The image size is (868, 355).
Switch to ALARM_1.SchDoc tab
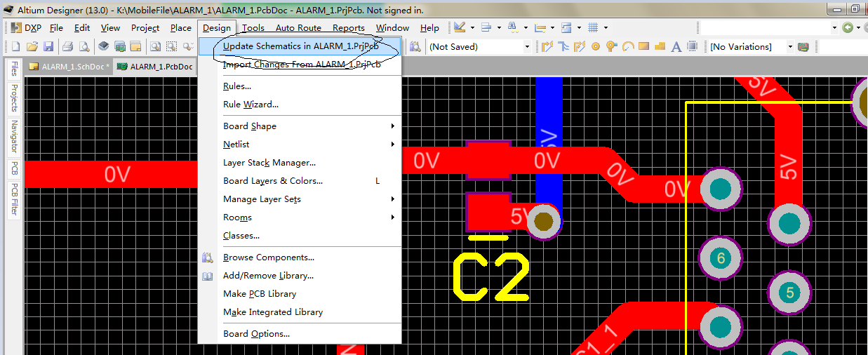(69, 67)
